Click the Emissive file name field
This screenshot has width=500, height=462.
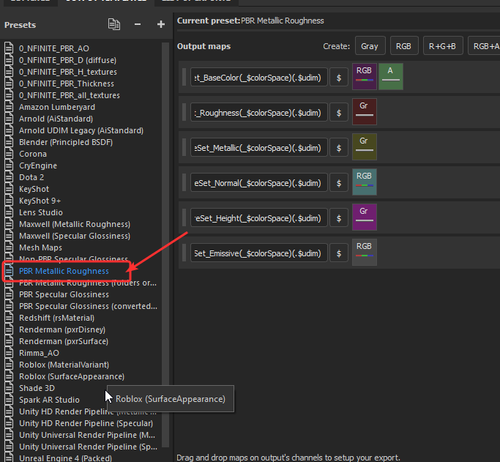[258, 253]
